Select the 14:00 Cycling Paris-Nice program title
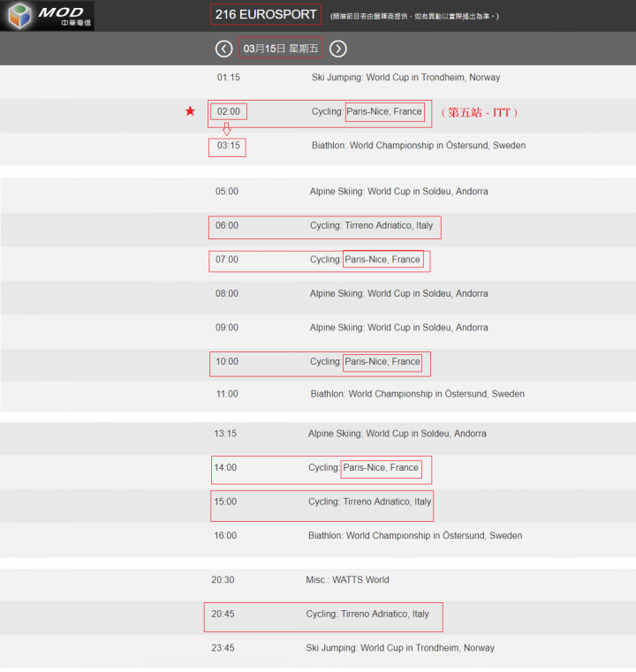The height and width of the screenshot is (672, 636). click(x=363, y=467)
